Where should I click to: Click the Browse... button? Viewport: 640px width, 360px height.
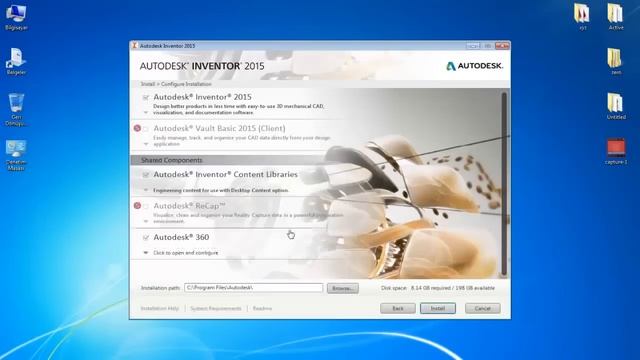click(x=342, y=288)
